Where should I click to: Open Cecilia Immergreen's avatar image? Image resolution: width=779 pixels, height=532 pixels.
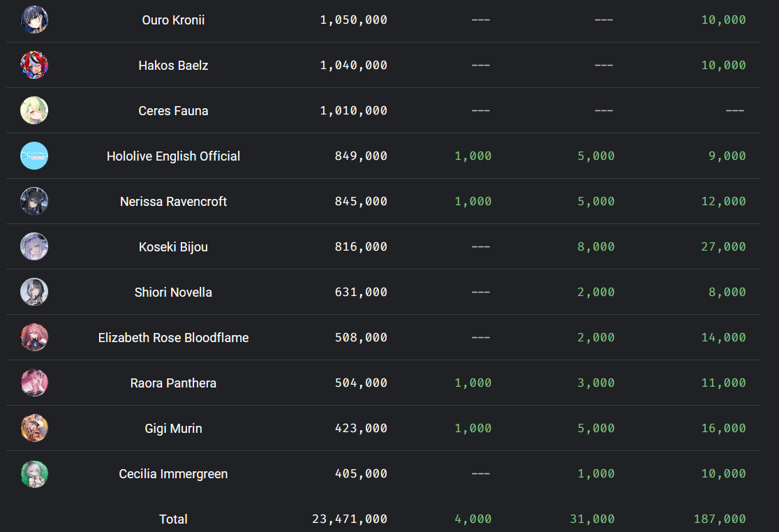coord(34,474)
